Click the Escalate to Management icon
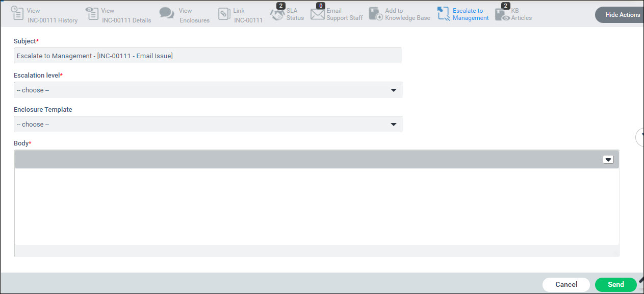The image size is (644, 294). click(444, 14)
